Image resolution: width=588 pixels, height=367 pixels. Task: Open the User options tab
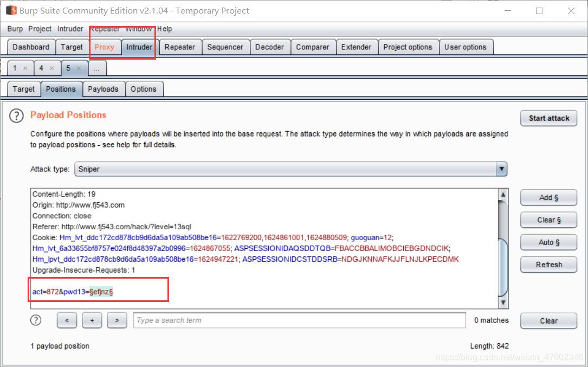tap(466, 47)
